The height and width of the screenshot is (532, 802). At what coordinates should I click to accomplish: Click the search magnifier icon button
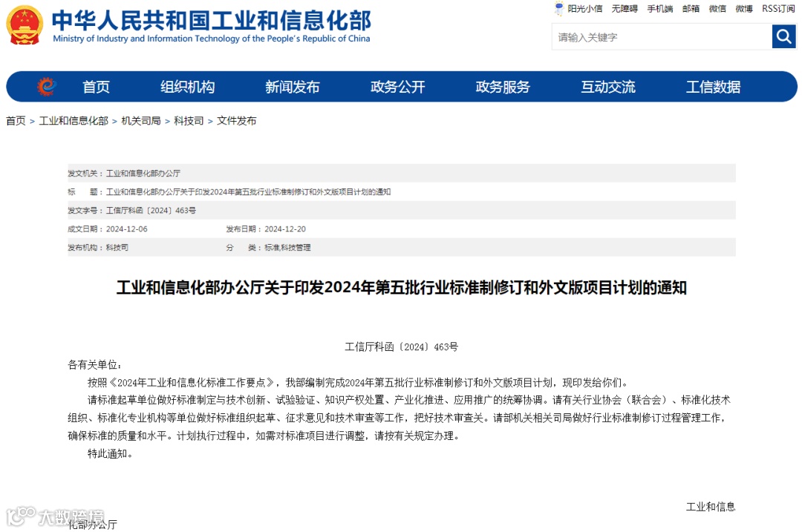point(783,37)
